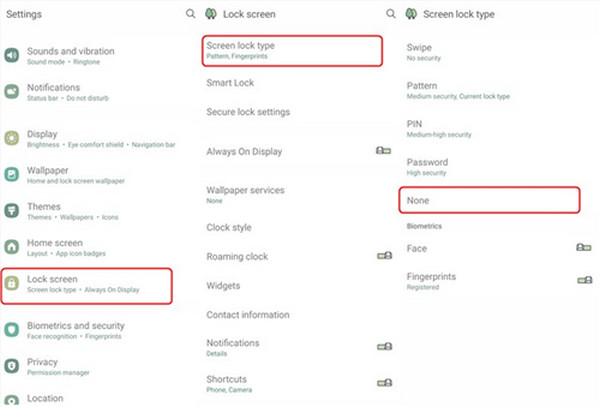Tap the Wallpaper picture icon

[11, 174]
